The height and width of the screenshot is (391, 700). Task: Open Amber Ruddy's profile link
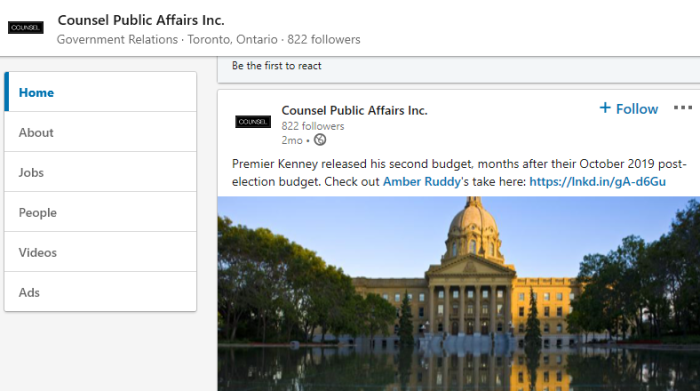[422, 182]
